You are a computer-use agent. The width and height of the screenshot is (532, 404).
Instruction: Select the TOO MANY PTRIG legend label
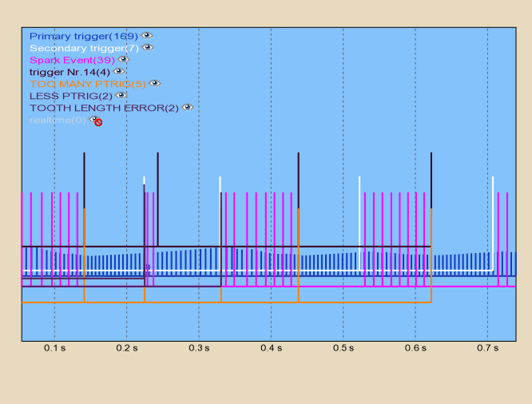[88, 84]
